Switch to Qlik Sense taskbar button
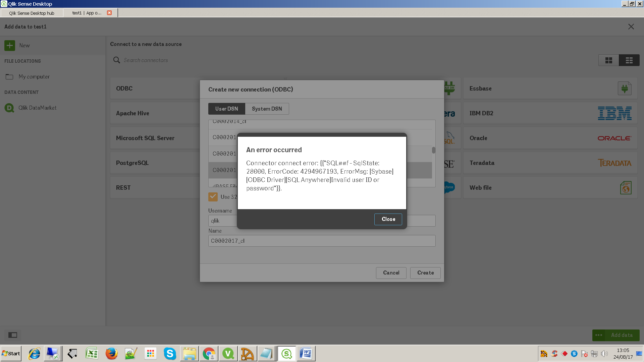This screenshot has width=644, height=362. (x=287, y=354)
